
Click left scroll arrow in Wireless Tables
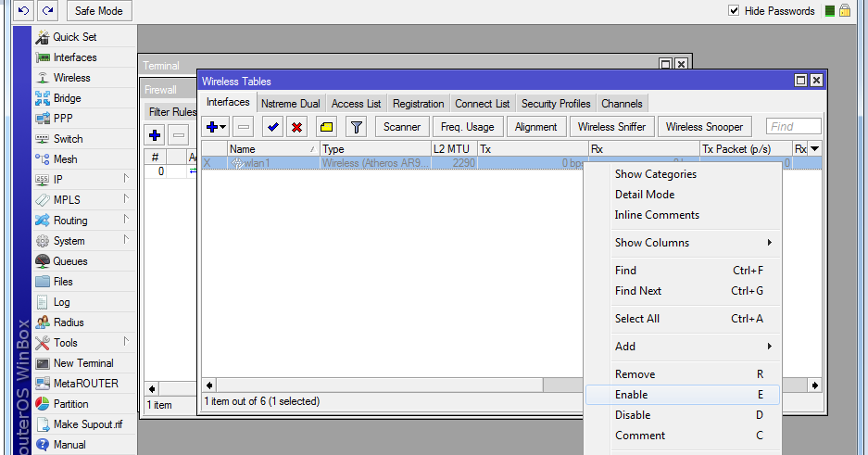click(209, 385)
